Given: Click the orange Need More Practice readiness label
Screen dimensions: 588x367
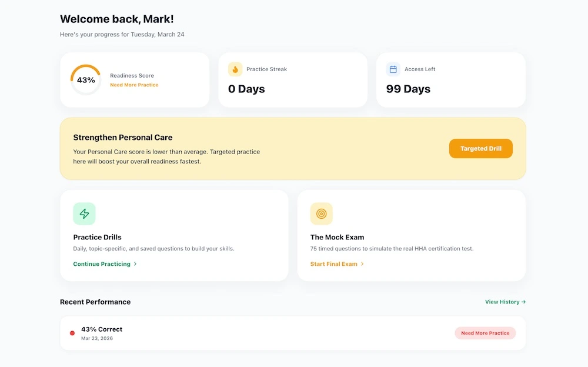Looking at the screenshot, I should click(134, 85).
